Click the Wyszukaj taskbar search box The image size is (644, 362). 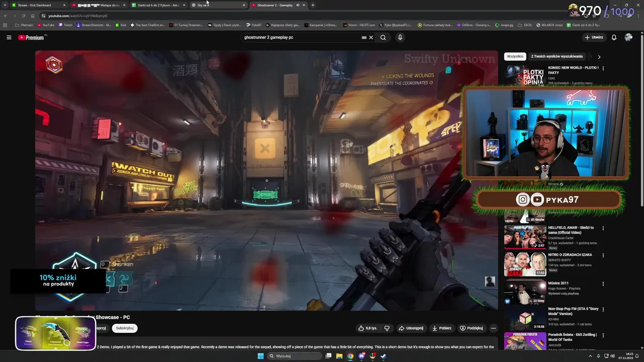(x=294, y=356)
